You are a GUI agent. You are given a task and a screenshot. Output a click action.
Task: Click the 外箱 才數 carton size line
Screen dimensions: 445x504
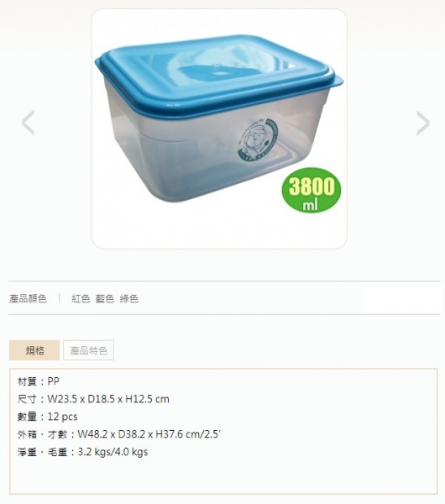[119, 434]
